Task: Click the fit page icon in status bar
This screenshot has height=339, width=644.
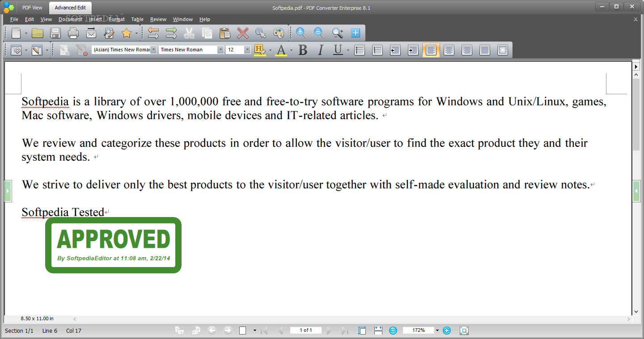Action: pos(362,331)
